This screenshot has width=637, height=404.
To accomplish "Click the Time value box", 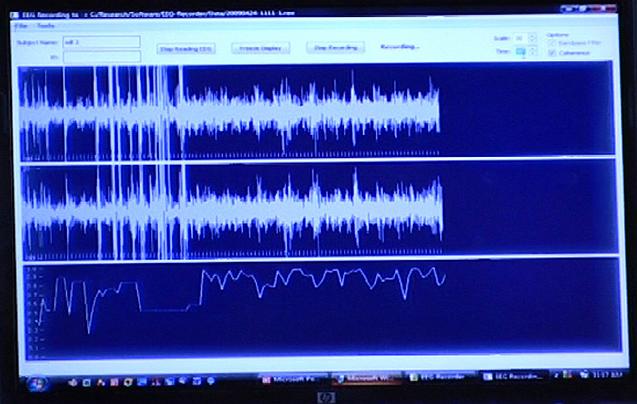I will pyautogui.click(x=521, y=52).
